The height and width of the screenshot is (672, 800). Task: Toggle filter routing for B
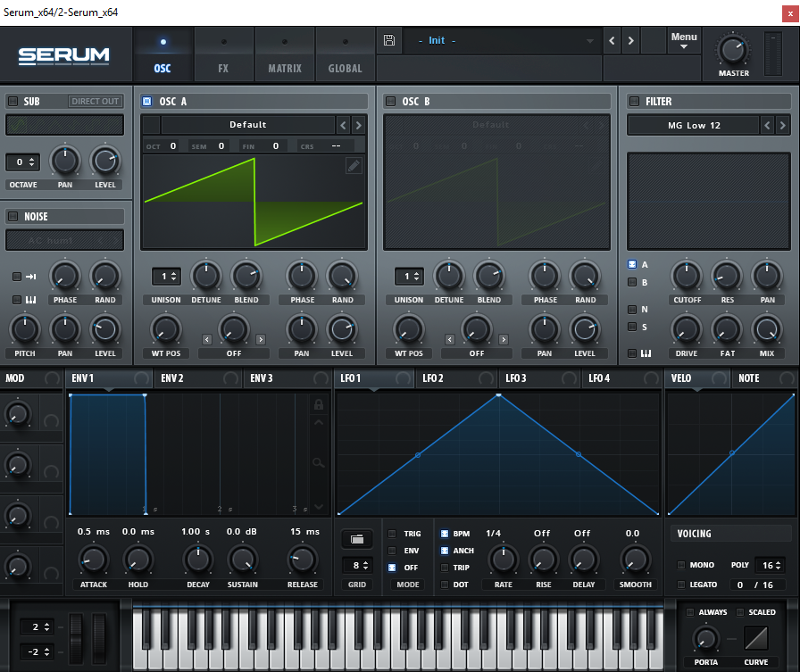point(631,282)
